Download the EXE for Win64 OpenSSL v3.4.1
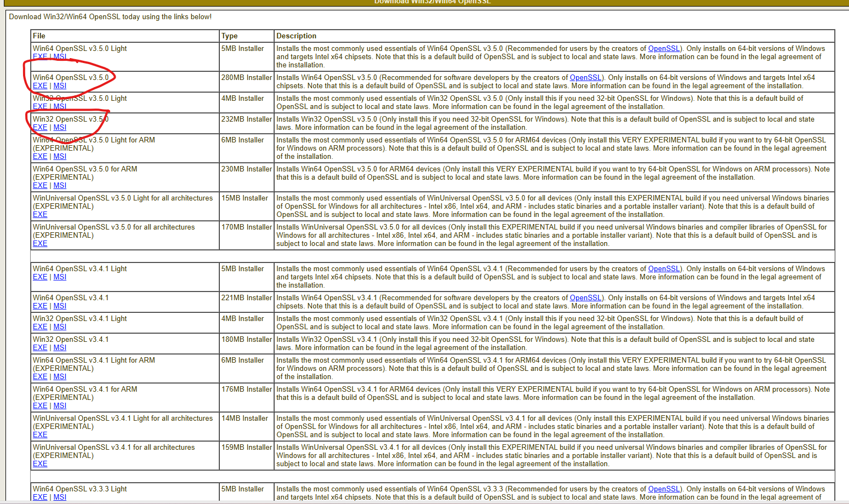849x504 pixels. 40,306
